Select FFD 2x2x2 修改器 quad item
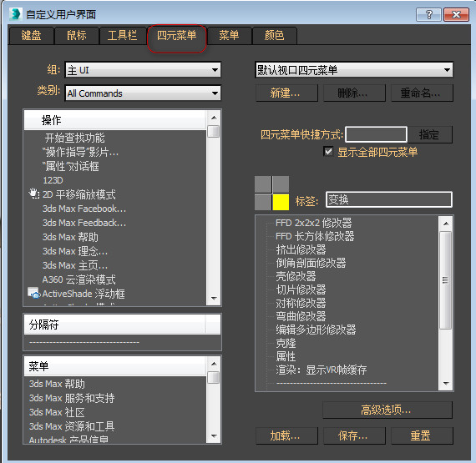 (x=314, y=223)
